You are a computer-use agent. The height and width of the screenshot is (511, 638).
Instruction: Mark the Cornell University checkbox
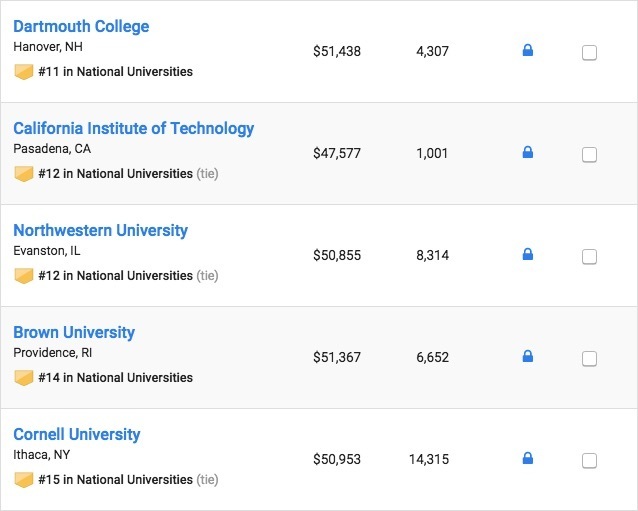point(589,461)
